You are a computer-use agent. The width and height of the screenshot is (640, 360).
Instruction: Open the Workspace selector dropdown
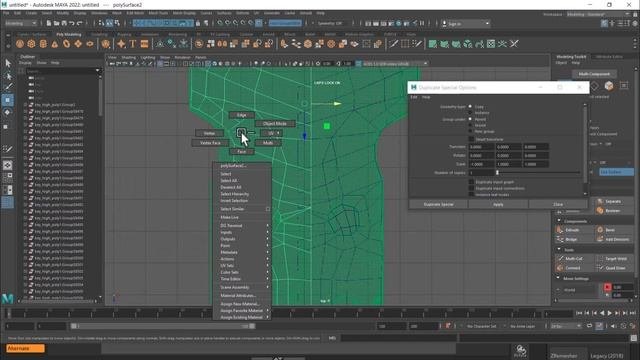(x=598, y=14)
